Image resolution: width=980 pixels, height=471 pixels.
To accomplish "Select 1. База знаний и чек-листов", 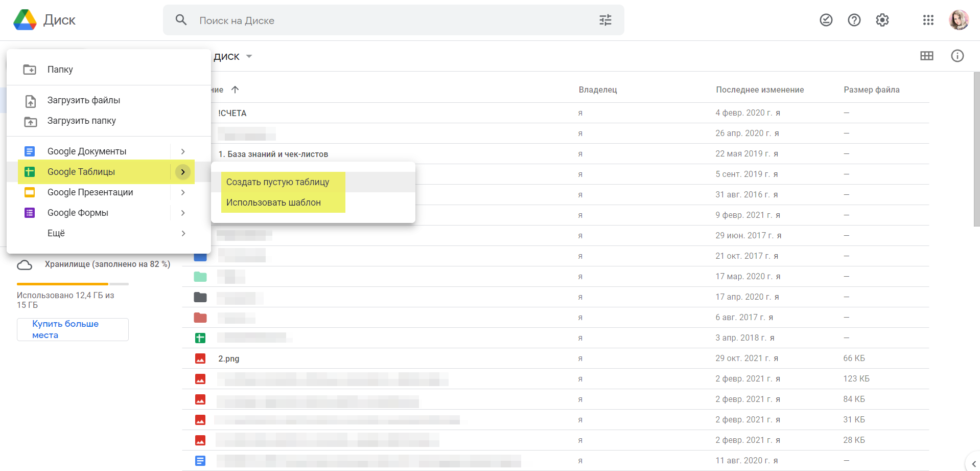I will tap(273, 154).
